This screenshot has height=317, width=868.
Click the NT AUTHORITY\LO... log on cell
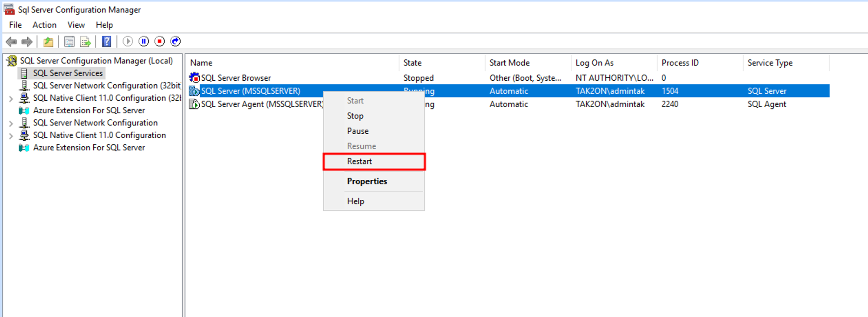pyautogui.click(x=614, y=78)
